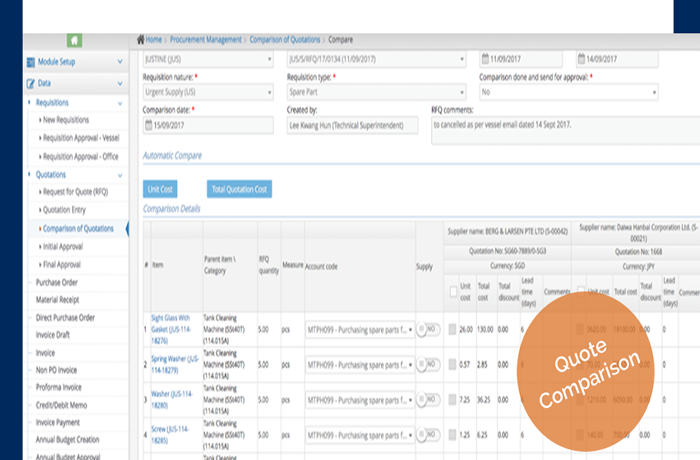The height and width of the screenshot is (460, 700).
Task: Open Proforma Invoice menu item
Action: (59, 387)
